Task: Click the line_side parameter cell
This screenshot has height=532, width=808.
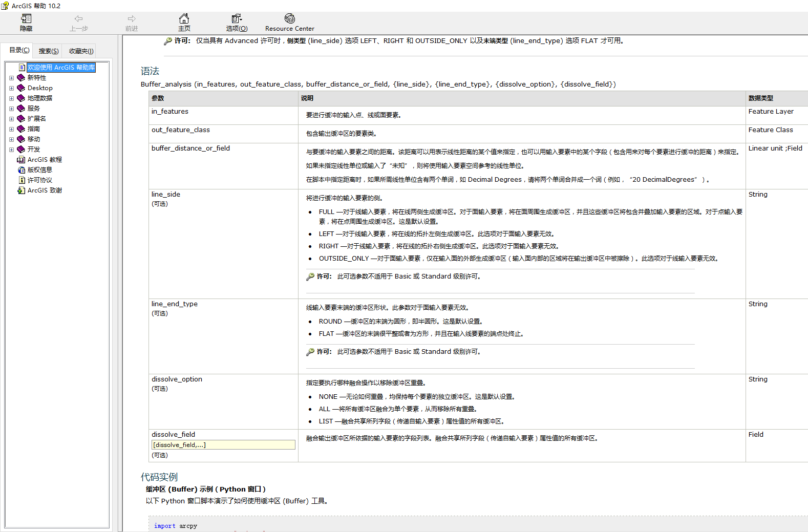Action: point(224,244)
